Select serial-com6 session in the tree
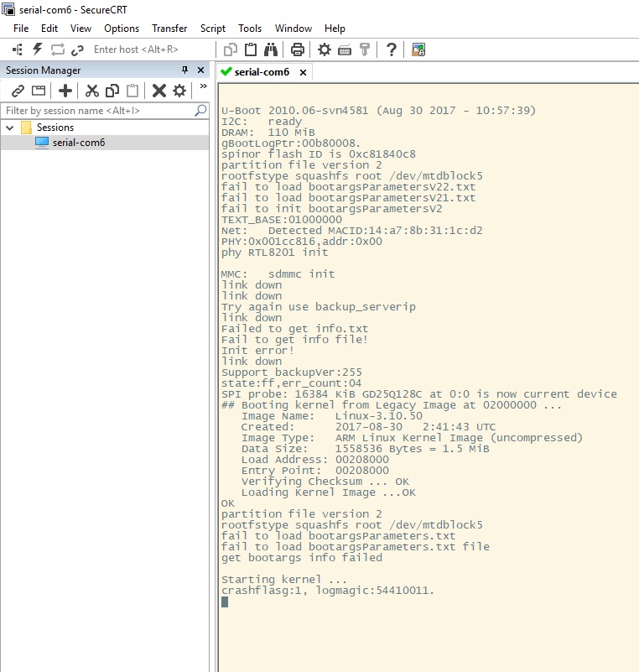 click(78, 143)
